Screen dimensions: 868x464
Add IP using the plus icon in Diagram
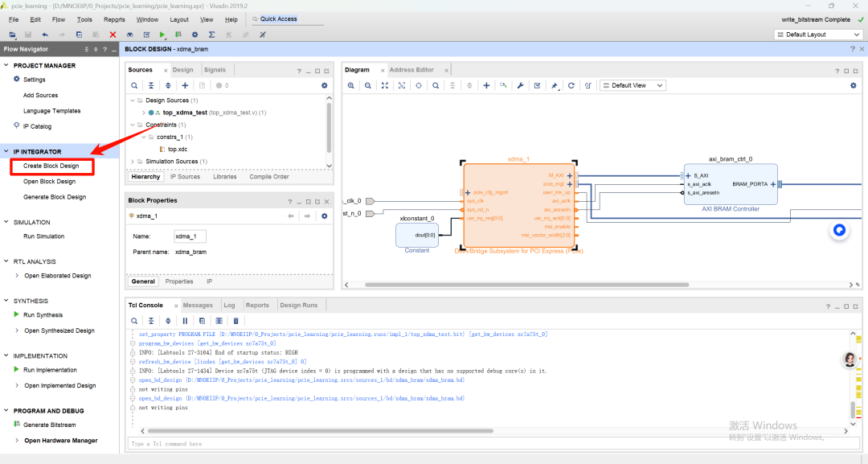point(486,84)
